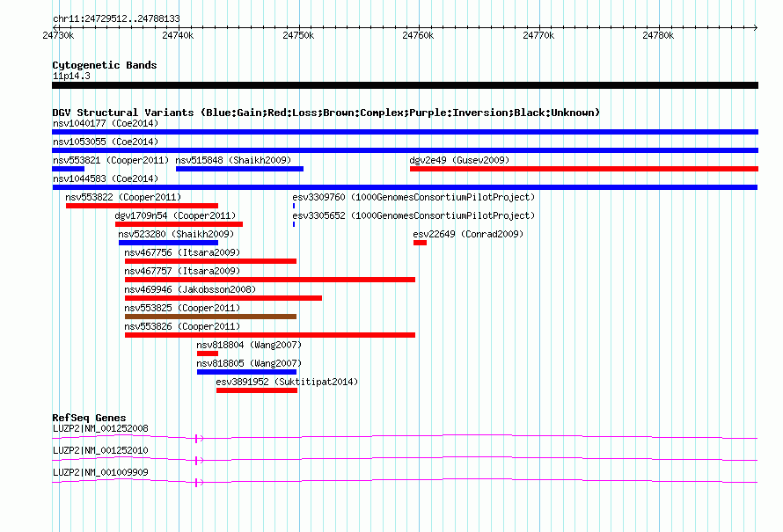The width and height of the screenshot is (783, 532).
Task: Open nsv553826 (Cooper2011) variant label
Action: [182, 326]
